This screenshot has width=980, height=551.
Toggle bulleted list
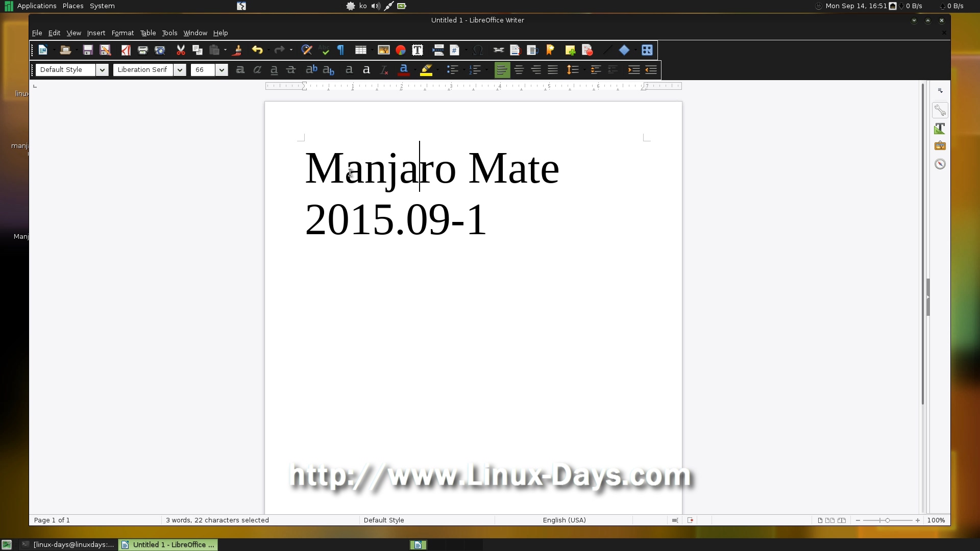click(452, 70)
